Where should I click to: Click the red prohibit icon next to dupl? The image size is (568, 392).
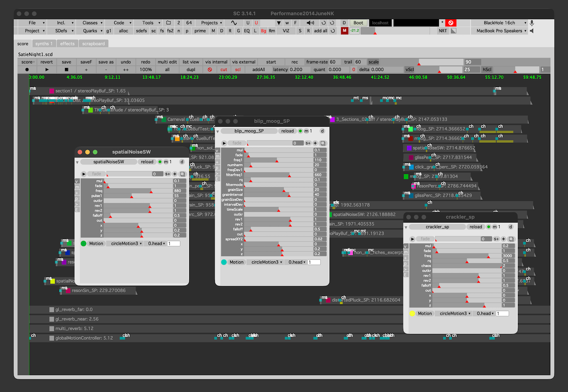pyautogui.click(x=210, y=70)
